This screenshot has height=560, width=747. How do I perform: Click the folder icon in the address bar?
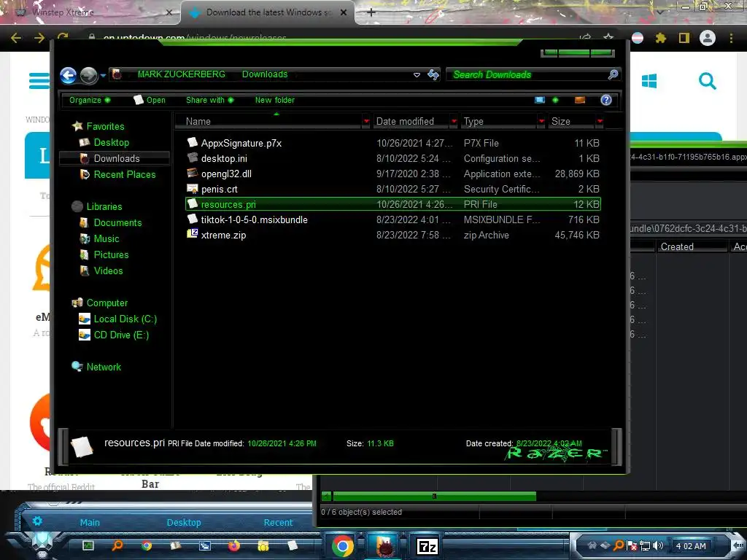click(x=117, y=74)
